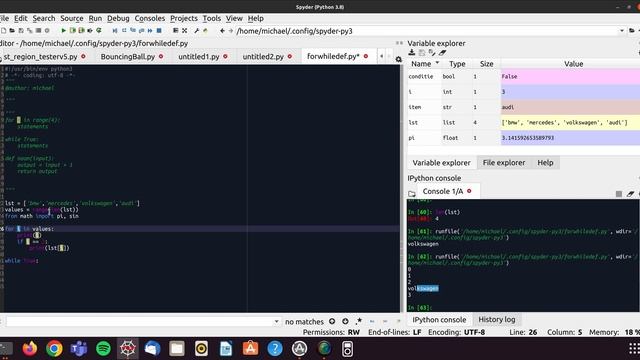640x360 pixels.
Task: Close the BouncingBall.py tab
Action: [161, 56]
